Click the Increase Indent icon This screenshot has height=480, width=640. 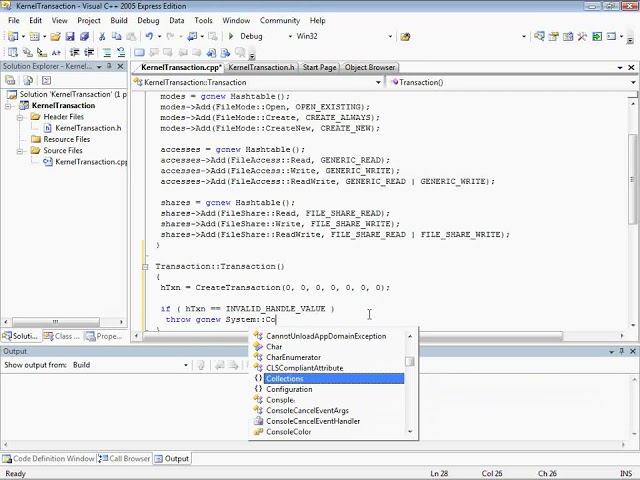[89, 52]
